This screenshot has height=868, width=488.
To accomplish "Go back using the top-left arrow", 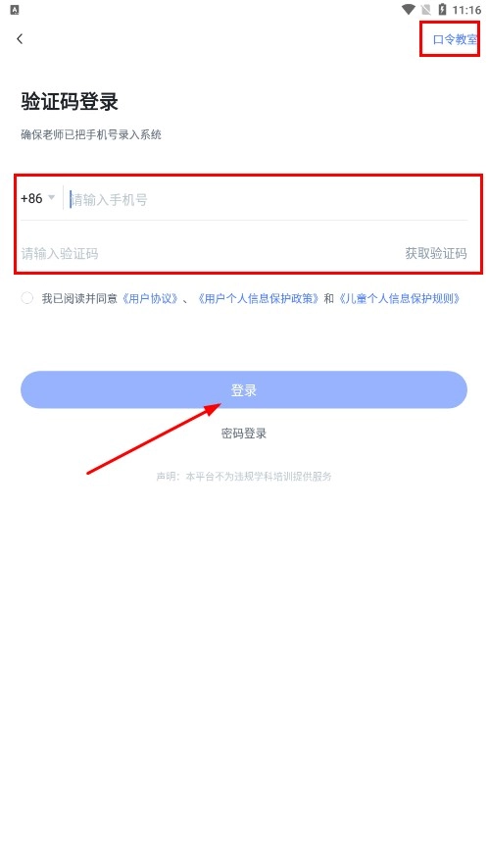I will 20,39.
